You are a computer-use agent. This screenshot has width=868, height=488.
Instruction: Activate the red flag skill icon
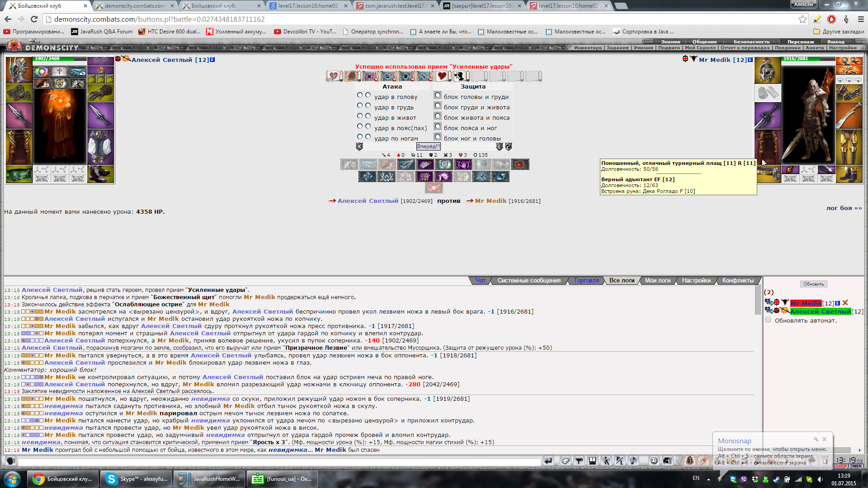(x=520, y=164)
